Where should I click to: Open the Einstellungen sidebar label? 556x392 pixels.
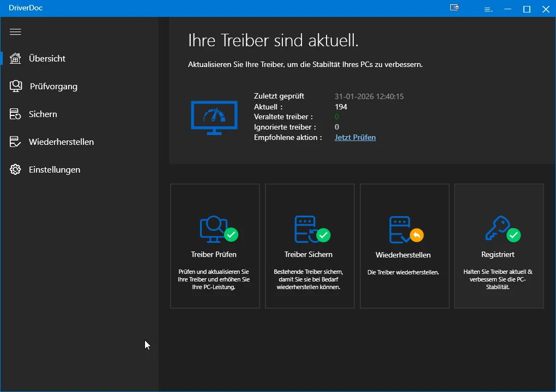[x=55, y=169]
